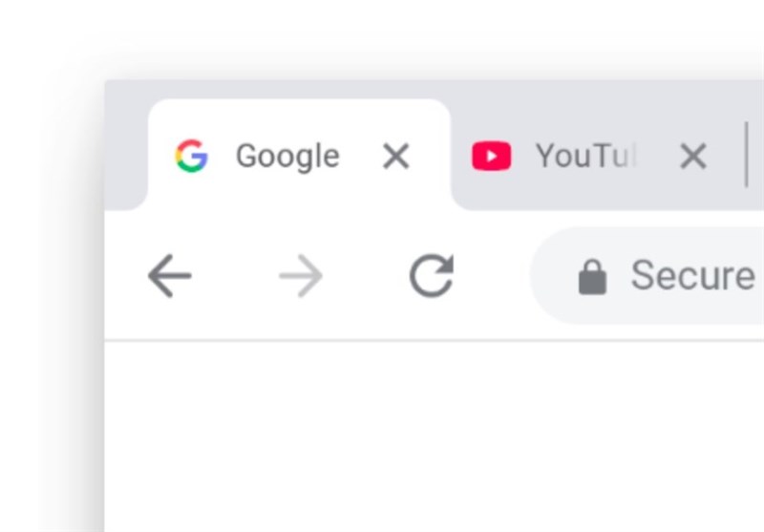The image size is (764, 532).
Task: Click the YouTube play logo favicon
Action: click(x=491, y=156)
